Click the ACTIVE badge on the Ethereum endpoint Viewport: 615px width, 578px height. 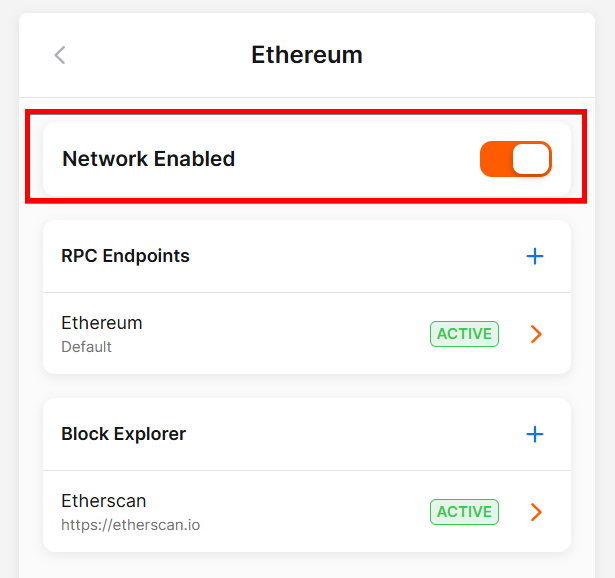[464, 334]
